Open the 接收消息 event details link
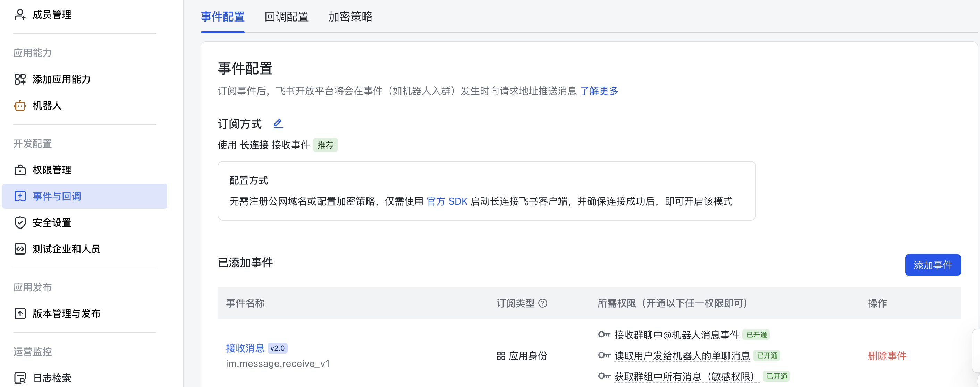Screen dimensions: 980x387 coord(245,348)
